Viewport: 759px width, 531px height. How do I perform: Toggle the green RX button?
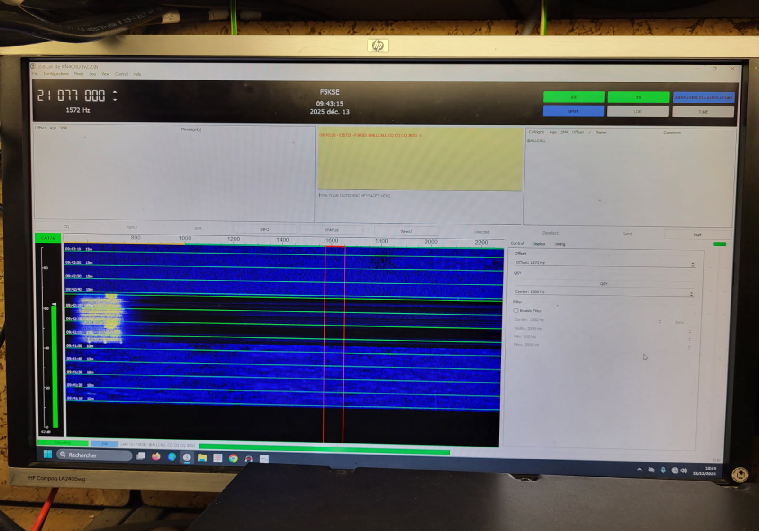pos(573,97)
